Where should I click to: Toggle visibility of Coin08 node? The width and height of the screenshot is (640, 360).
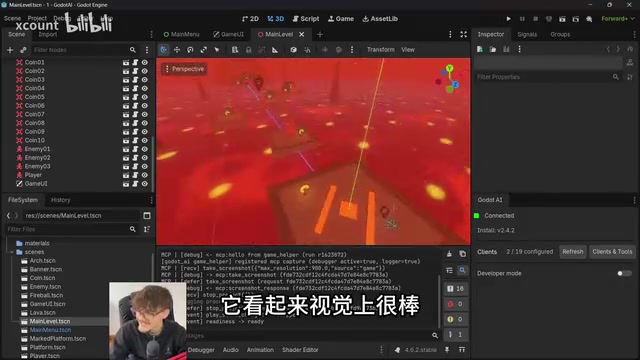point(144,123)
